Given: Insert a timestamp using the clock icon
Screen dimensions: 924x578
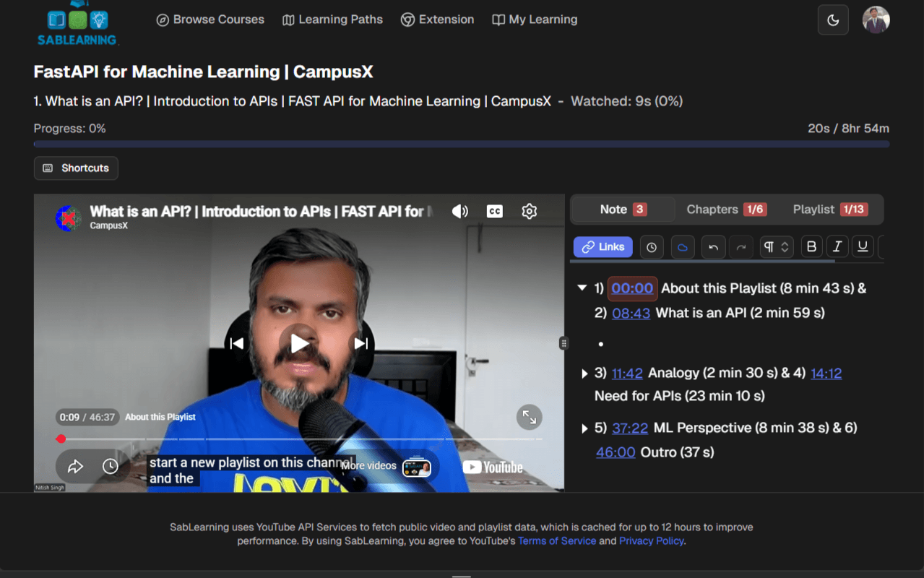Looking at the screenshot, I should pos(652,246).
